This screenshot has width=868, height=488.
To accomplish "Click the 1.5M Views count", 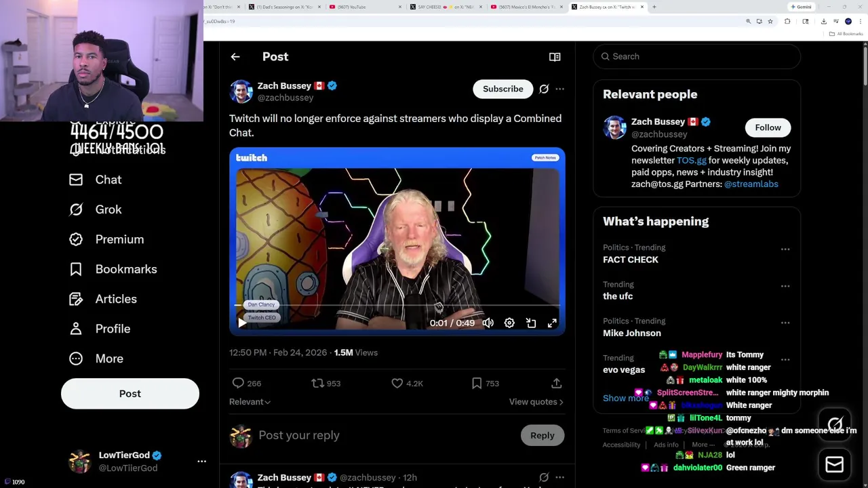I will point(355,352).
